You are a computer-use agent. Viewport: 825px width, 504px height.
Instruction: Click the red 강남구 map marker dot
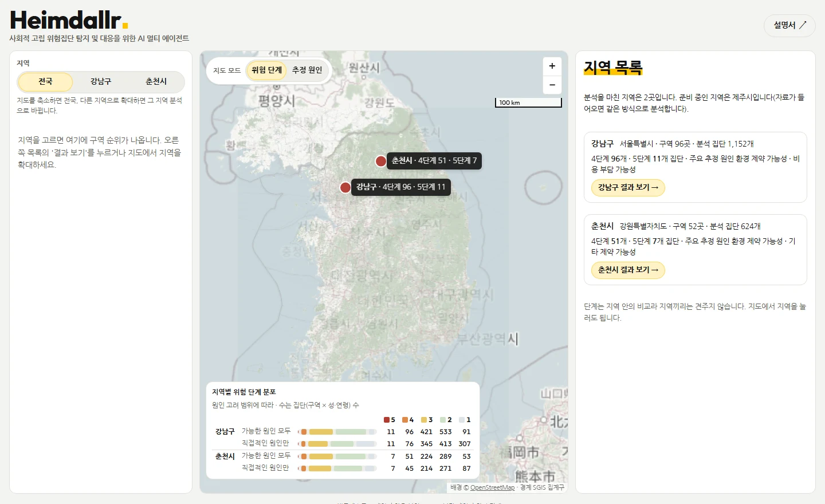click(345, 187)
